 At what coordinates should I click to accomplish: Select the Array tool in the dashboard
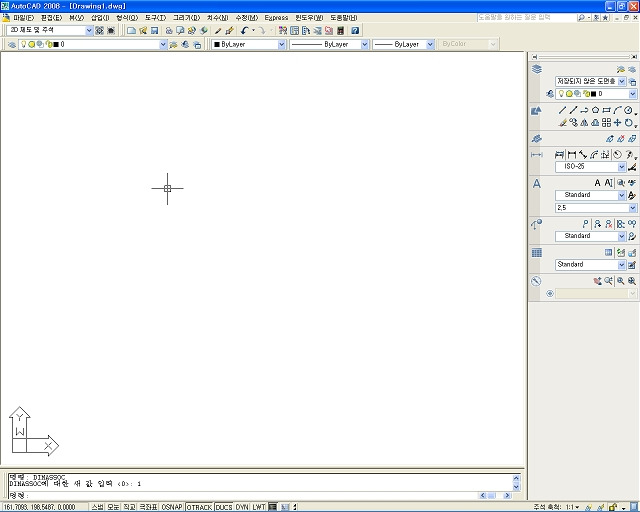[607, 122]
